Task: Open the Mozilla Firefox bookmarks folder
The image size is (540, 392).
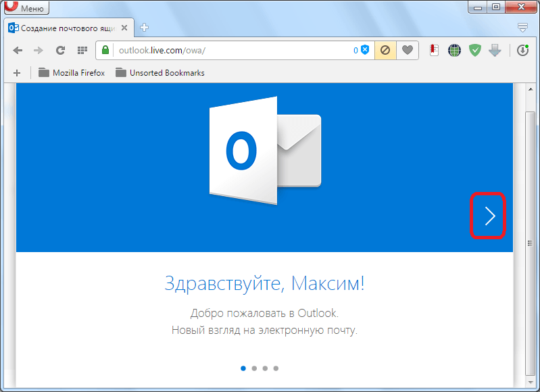Action: [72, 73]
